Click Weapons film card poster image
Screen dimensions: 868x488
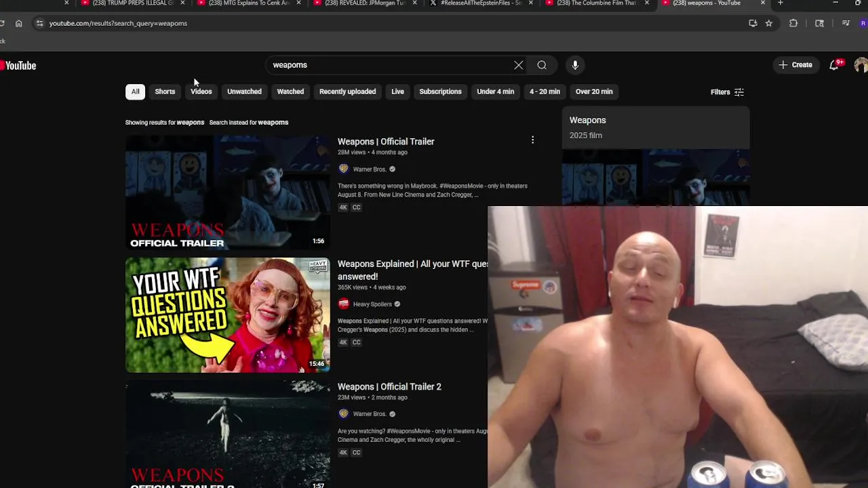pyautogui.click(x=656, y=177)
